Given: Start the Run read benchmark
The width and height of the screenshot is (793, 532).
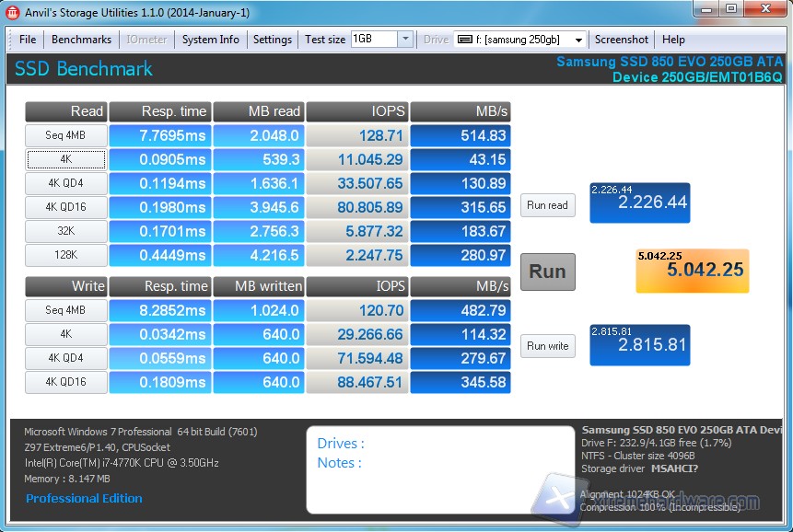Looking at the screenshot, I should pyautogui.click(x=547, y=206).
